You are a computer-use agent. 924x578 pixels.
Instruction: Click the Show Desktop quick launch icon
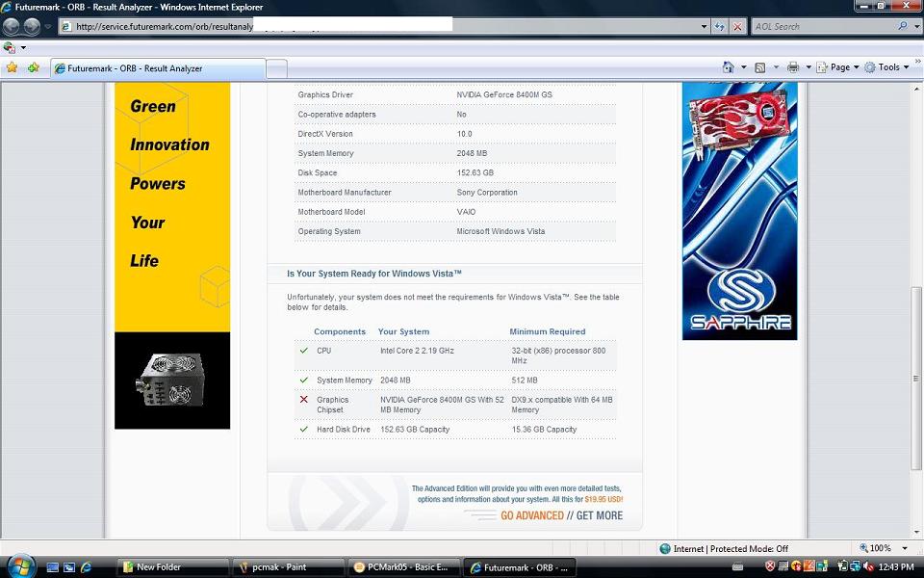click(x=52, y=568)
